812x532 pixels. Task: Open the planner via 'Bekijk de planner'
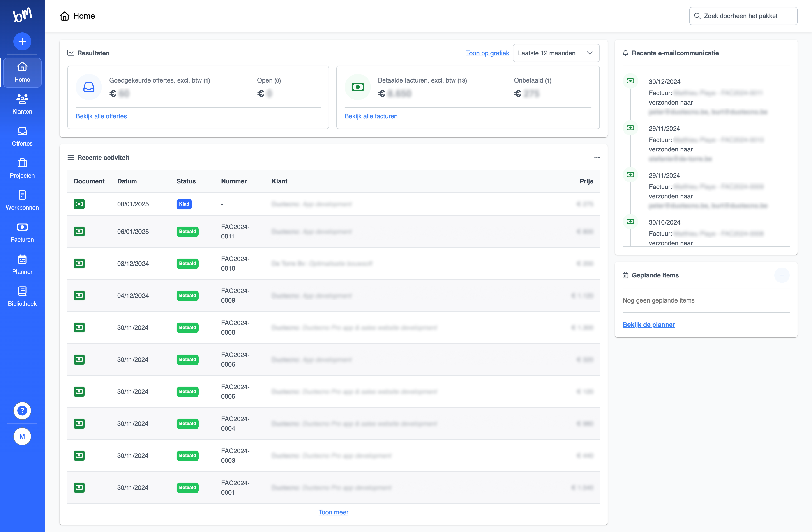[x=648, y=324]
